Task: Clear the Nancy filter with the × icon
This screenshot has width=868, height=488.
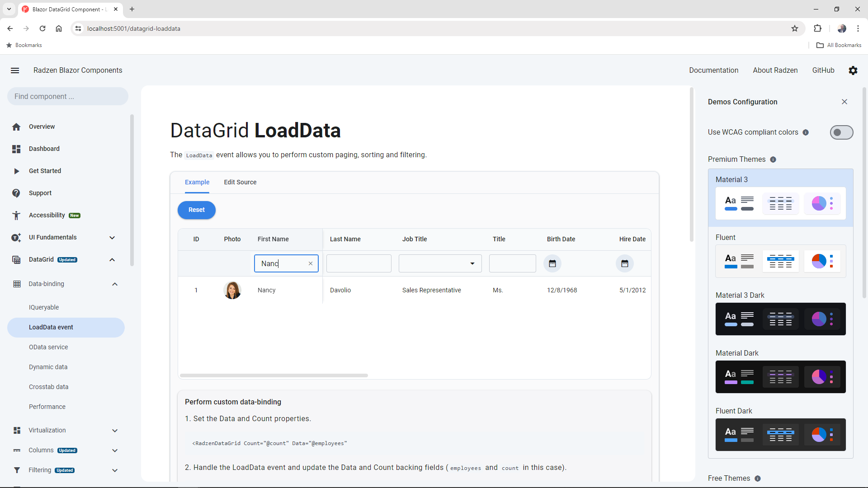Action: coord(311,263)
